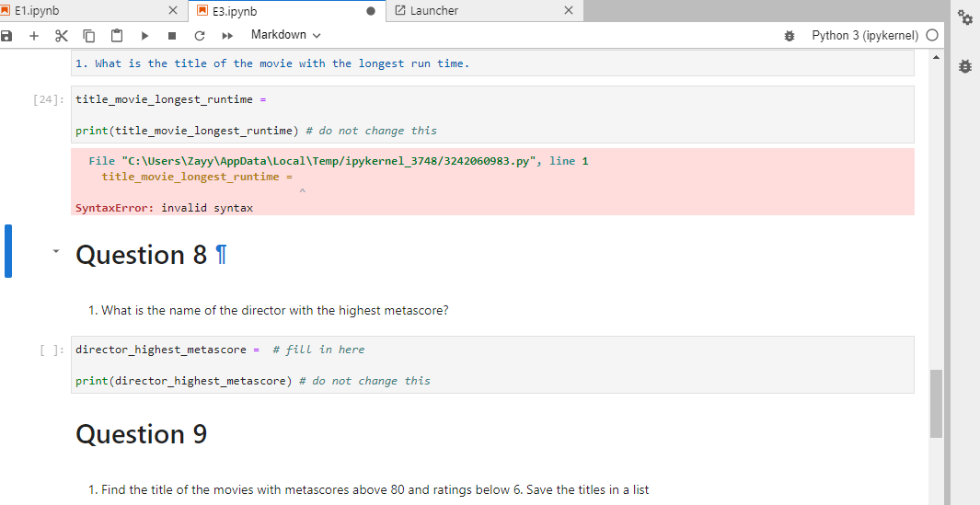
Task: Click the ipykernel file path in the error
Action: (x=329, y=161)
